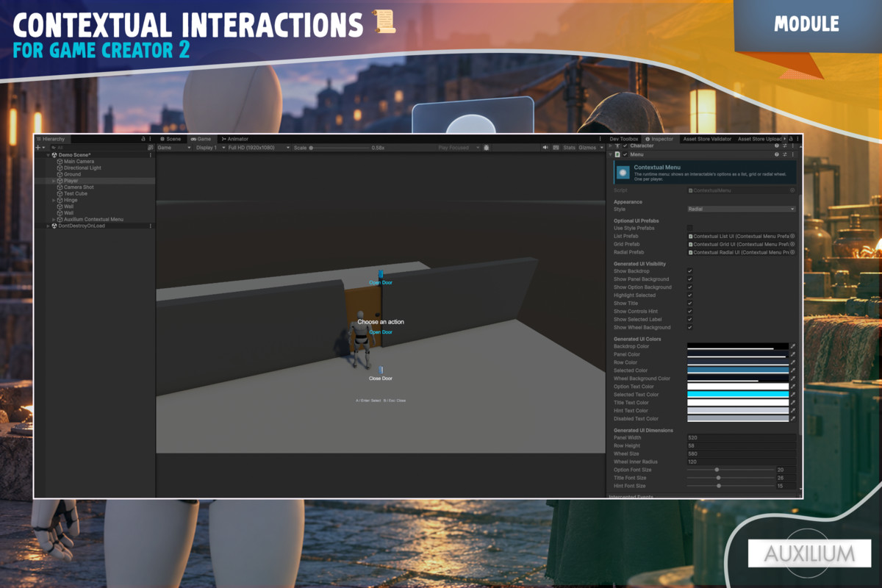Open Demo Scene's kebab options menu

click(x=151, y=155)
